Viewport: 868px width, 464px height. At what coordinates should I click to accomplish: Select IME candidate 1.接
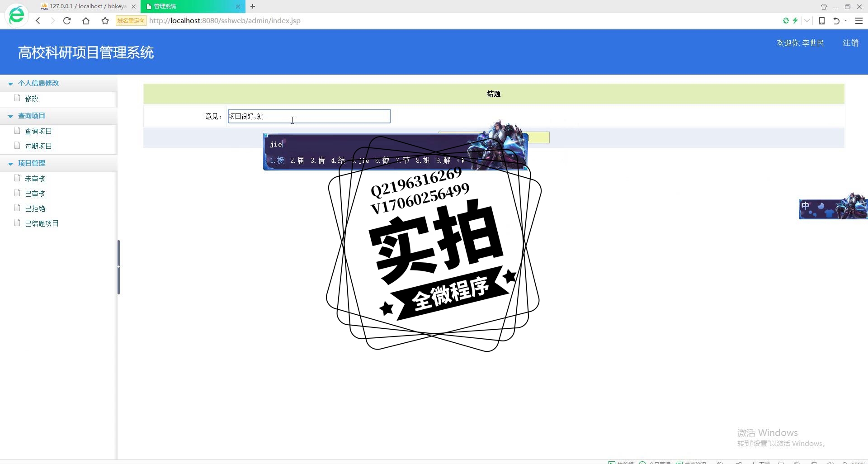277,160
